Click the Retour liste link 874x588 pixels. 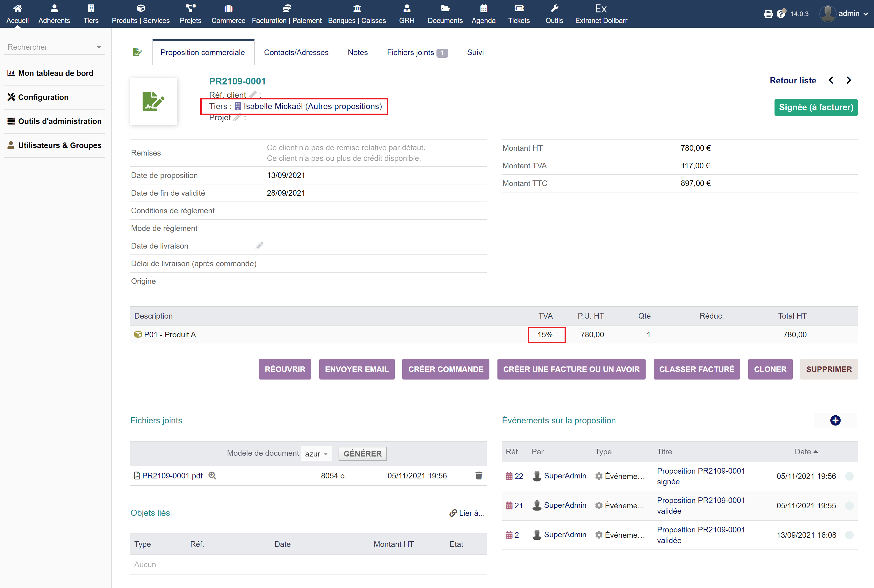793,81
